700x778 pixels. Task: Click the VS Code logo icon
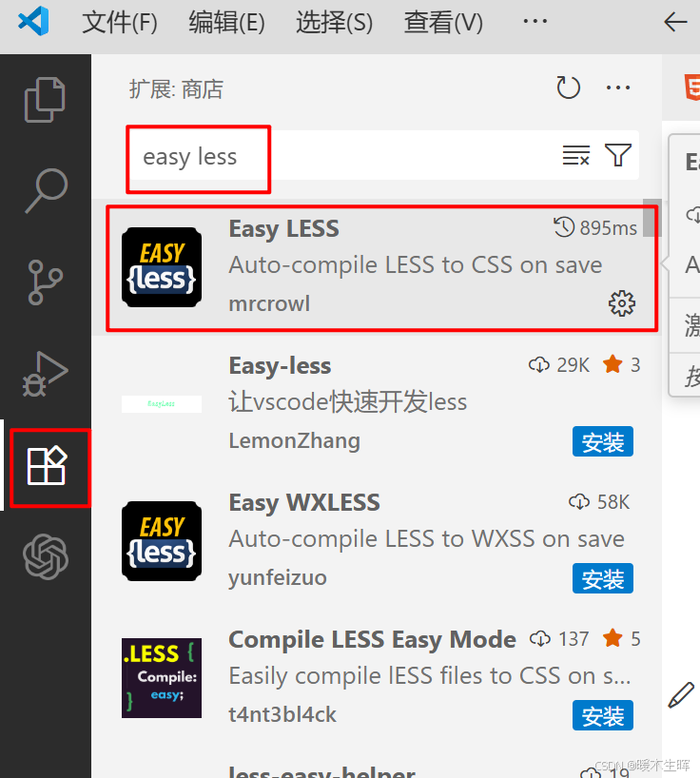tap(33, 21)
